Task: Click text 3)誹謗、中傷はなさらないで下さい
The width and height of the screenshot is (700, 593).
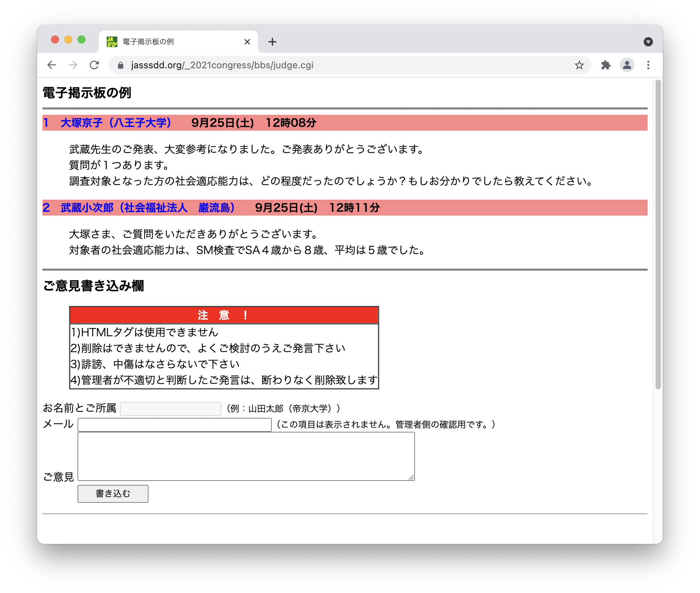Action: coord(155,364)
